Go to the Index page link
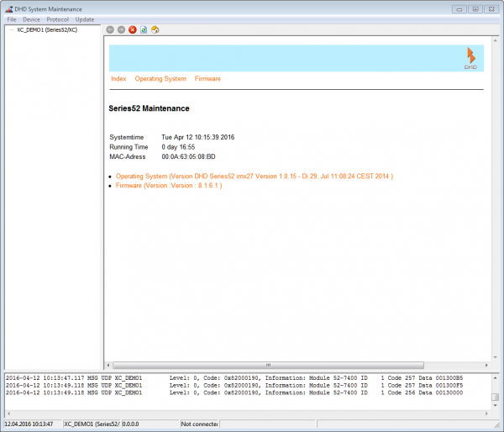504x432 pixels. (118, 79)
